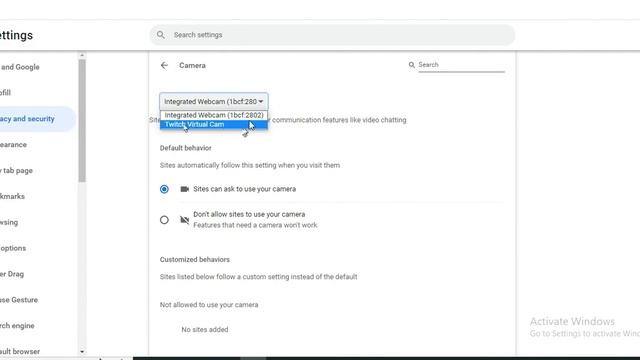Open the Search engine sidebar item
The width and height of the screenshot is (640, 360).
tap(17, 326)
